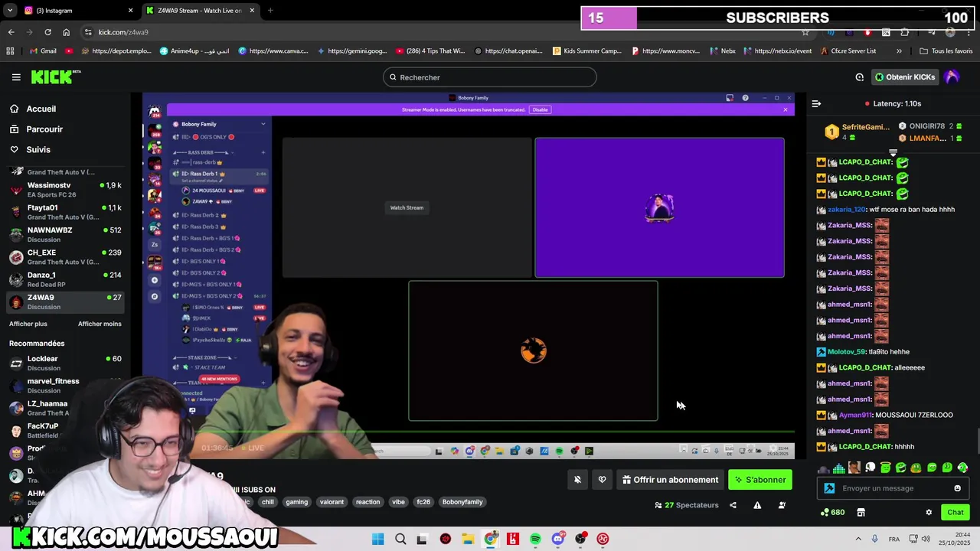Select the valorant stream tag
The height and width of the screenshot is (551, 980).
[332, 502]
